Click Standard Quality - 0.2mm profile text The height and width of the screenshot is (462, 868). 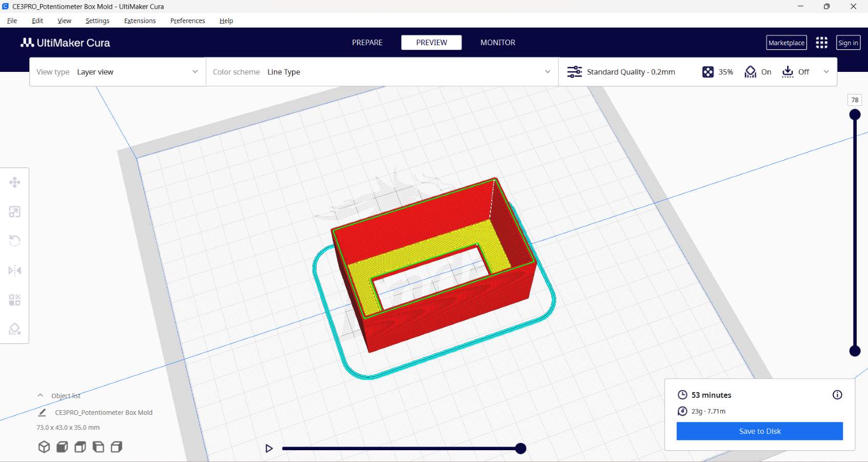631,72
